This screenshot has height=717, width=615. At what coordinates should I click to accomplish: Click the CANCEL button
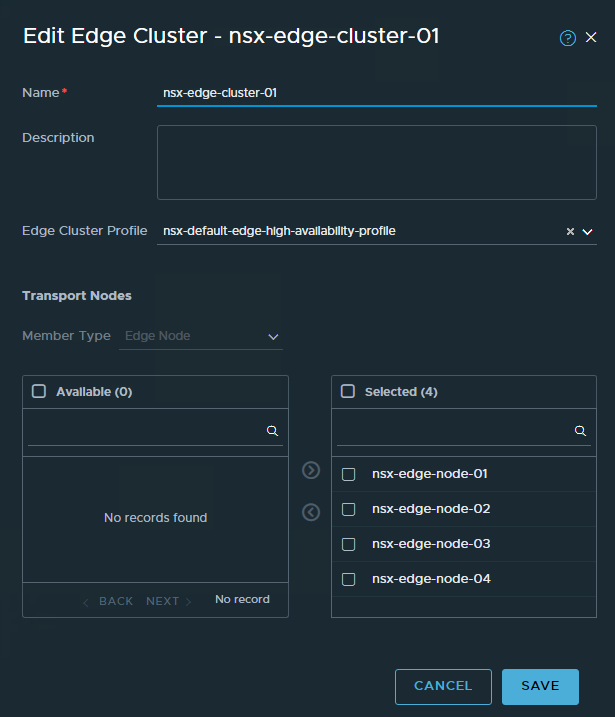coord(443,686)
